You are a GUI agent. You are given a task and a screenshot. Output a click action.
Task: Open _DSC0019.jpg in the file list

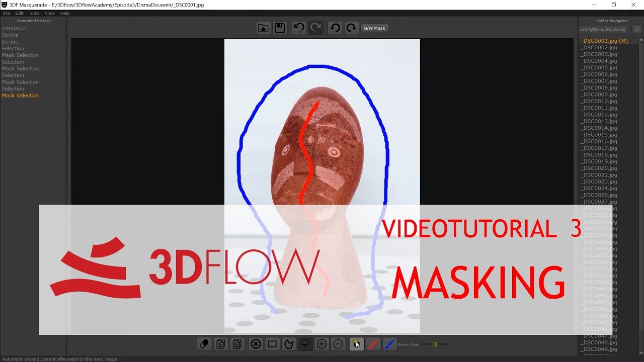[599, 161]
